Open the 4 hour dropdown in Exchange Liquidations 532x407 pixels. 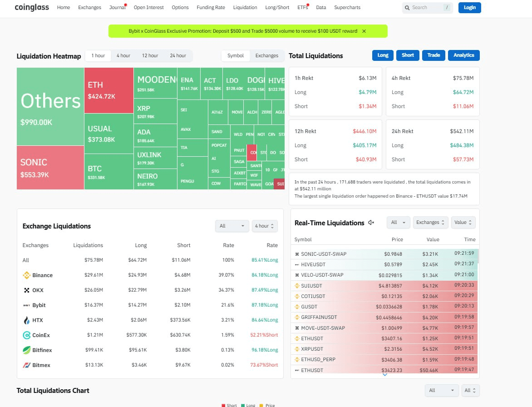tap(265, 226)
